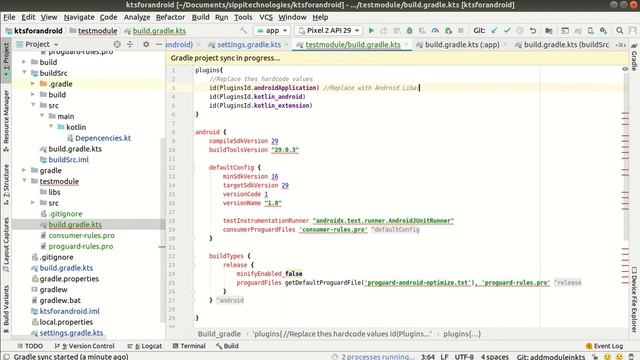
Task: Open Terminal tool window
Action: pyautogui.click(x=189, y=346)
